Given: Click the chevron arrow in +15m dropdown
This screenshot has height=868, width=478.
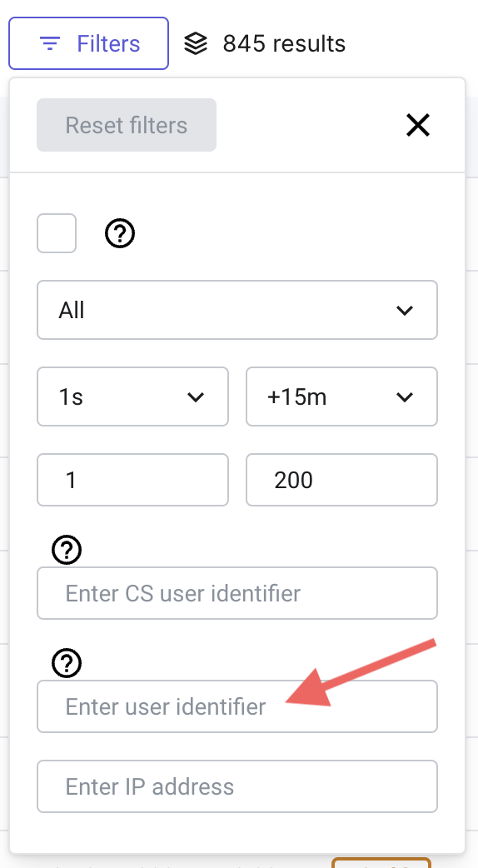Looking at the screenshot, I should pyautogui.click(x=405, y=397).
